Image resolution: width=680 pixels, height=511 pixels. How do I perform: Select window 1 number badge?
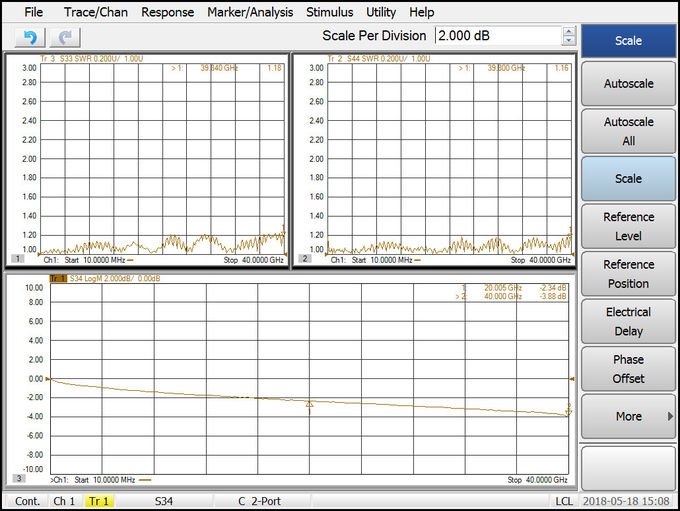[x=18, y=259]
